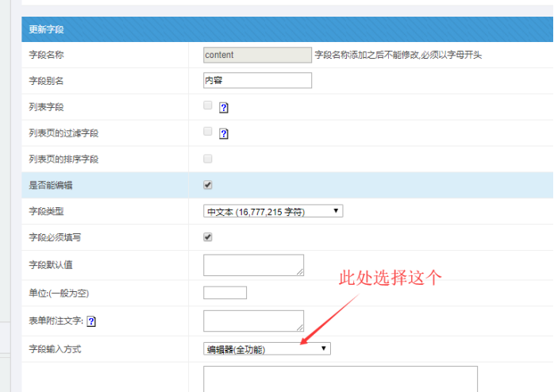The image size is (554, 392).
Task: Click the resize handle of 表单附注文字 textarea
Action: pyautogui.click(x=299, y=326)
